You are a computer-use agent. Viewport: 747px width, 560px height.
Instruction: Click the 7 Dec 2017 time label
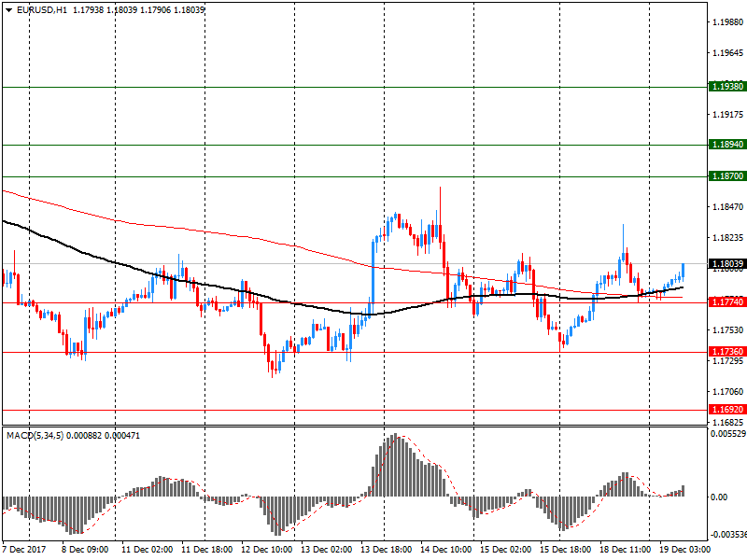24,550
